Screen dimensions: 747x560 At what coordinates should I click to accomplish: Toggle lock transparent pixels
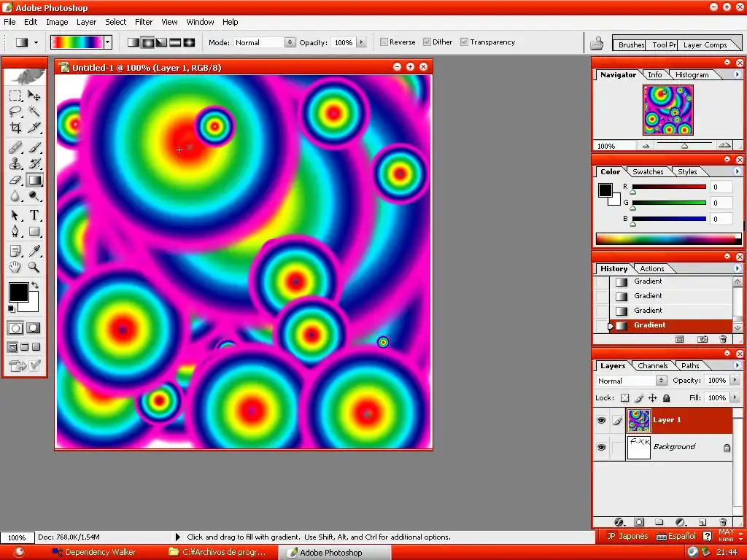(x=625, y=397)
